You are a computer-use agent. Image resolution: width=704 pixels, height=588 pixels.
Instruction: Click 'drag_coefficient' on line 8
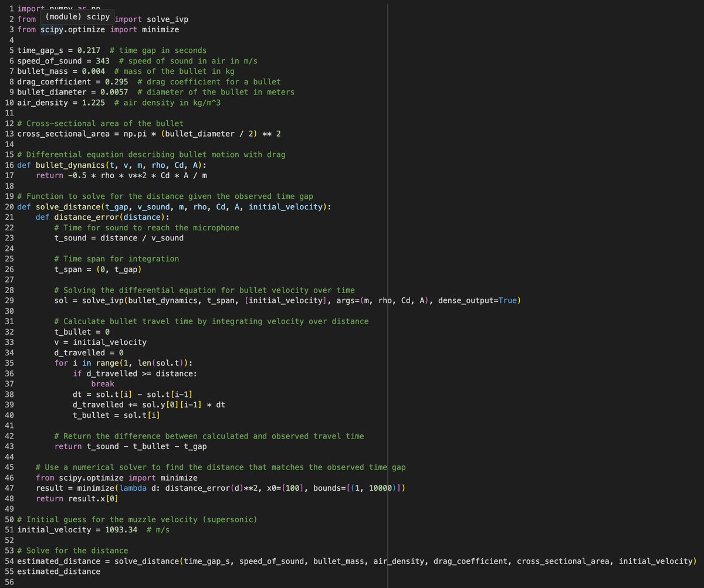(x=55, y=81)
